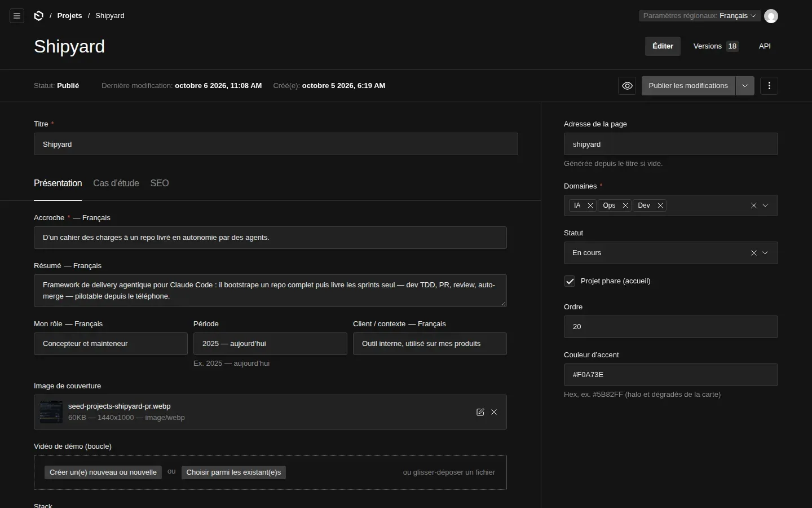Click Publier les modifications button
The image size is (812, 508).
pos(689,86)
